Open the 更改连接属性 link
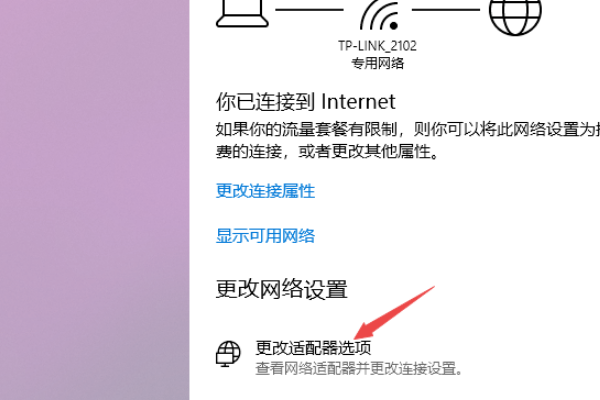This screenshot has height=400, width=600. coord(265,191)
